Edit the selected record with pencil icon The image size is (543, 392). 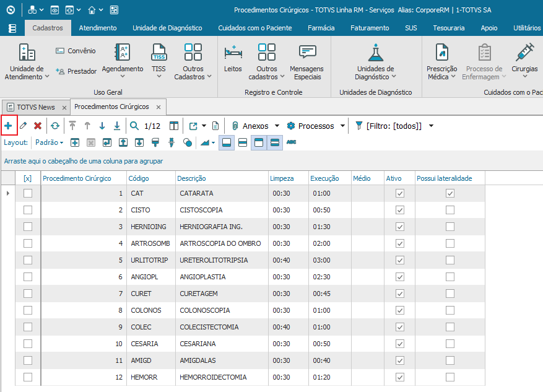coord(23,126)
